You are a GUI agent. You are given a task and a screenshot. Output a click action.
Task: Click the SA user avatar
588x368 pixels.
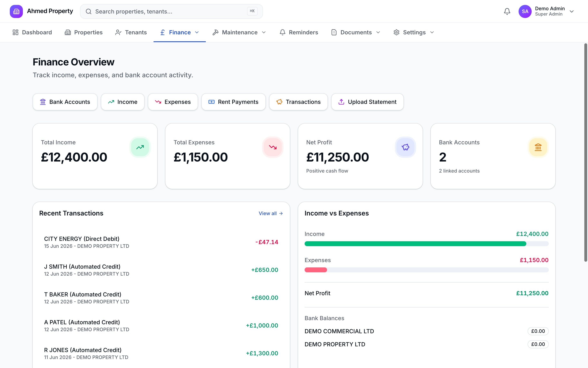(525, 11)
